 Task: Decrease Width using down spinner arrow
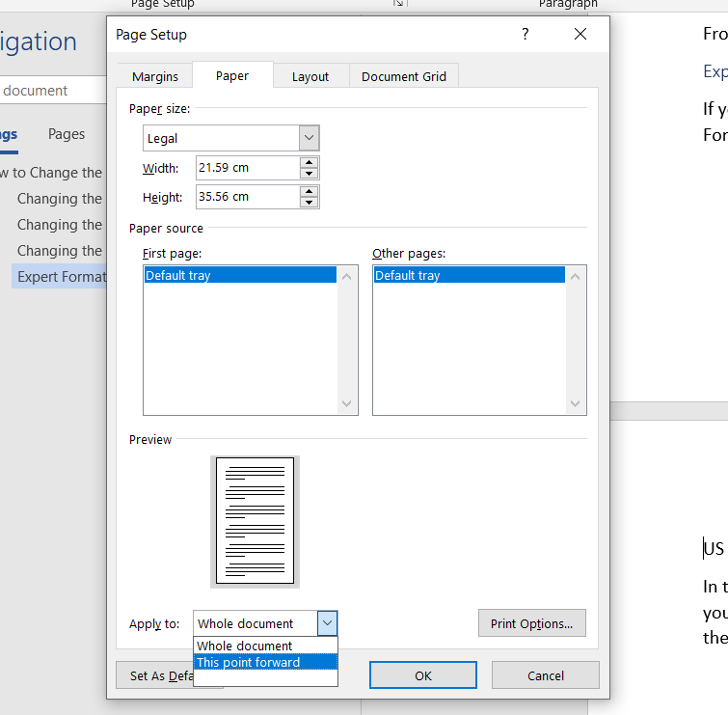309,174
